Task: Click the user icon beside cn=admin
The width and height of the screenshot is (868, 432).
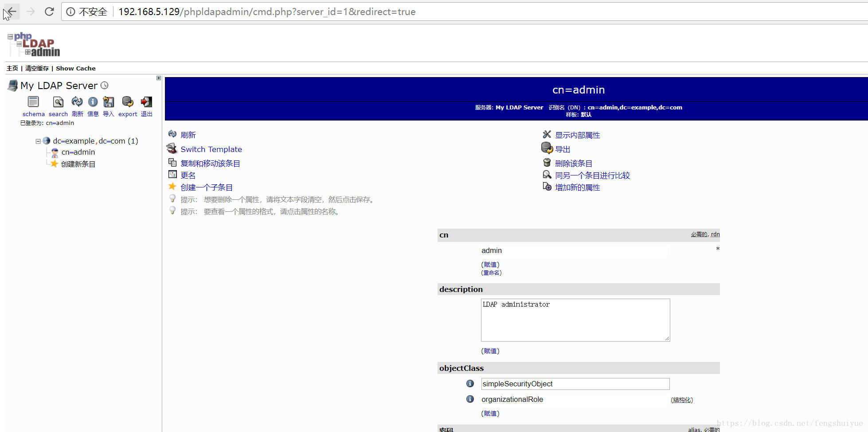Action: [55, 152]
